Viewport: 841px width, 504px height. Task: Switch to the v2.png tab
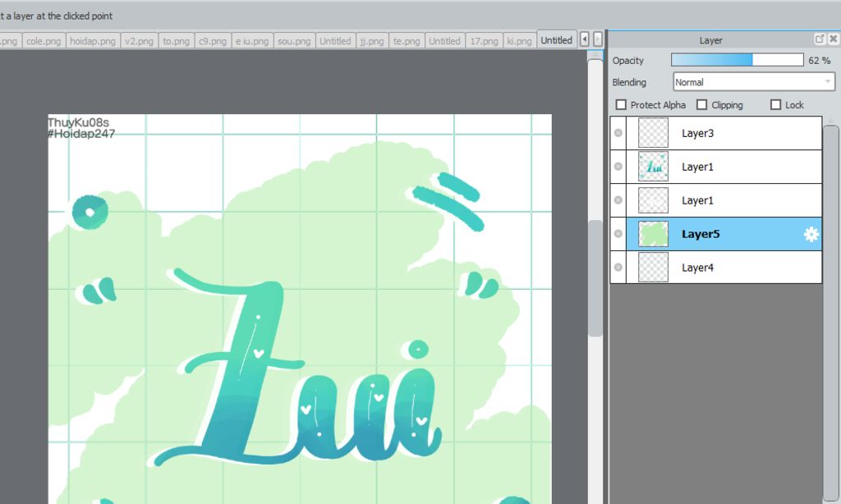pos(139,41)
